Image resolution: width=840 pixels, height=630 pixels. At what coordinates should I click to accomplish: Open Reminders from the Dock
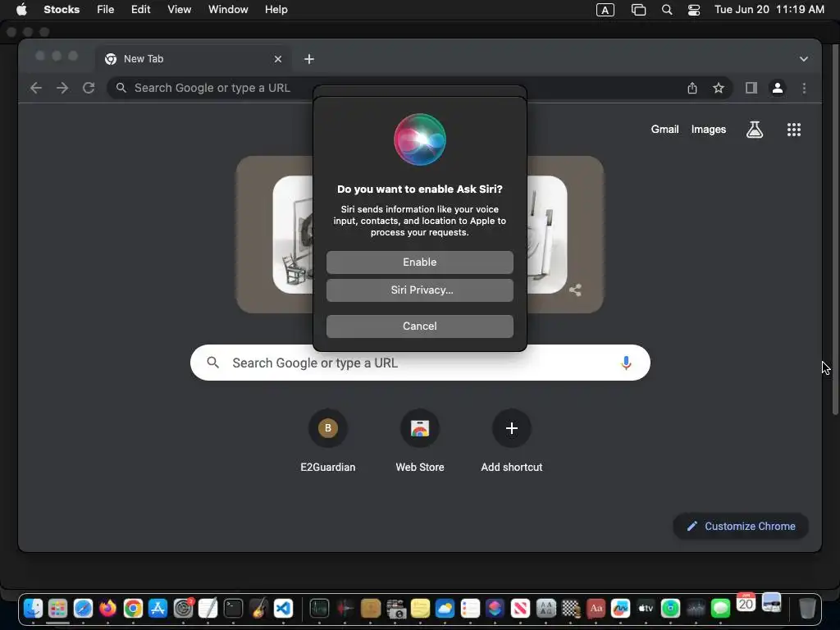coord(470,609)
